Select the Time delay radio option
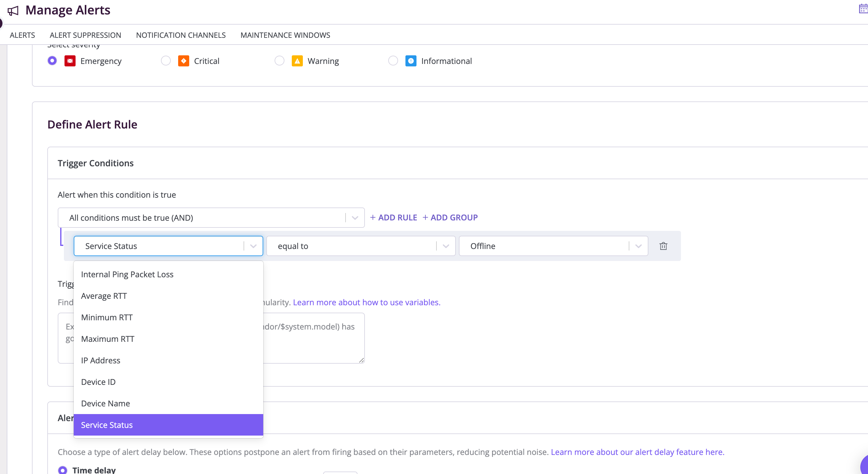The image size is (868, 474). click(x=63, y=470)
